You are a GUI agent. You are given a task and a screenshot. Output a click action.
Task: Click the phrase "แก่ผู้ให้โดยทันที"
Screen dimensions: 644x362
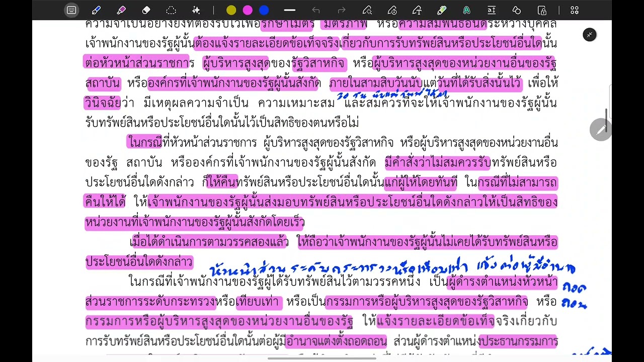click(x=421, y=183)
